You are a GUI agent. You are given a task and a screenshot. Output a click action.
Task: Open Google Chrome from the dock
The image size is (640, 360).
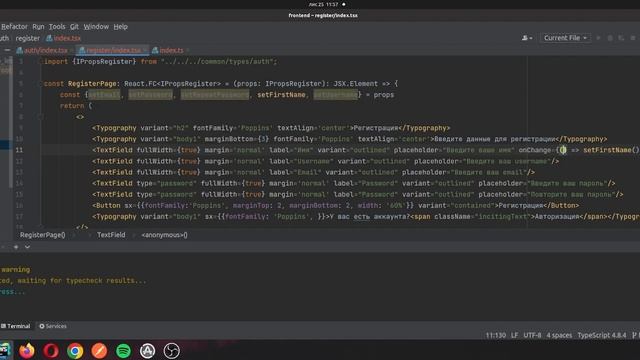(x=75, y=351)
